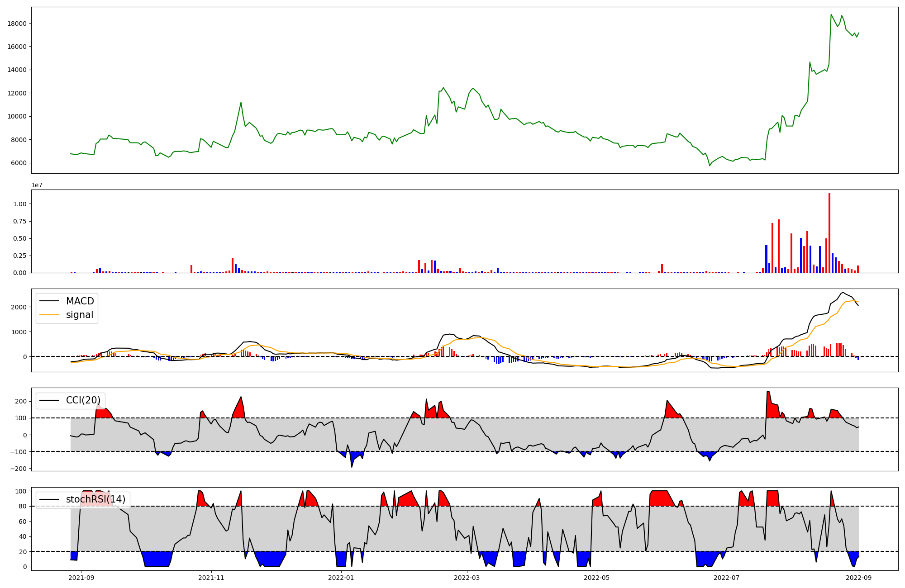Click the CCI(20) legend label
Viewport: 905px width, 588px height.
[x=83, y=400]
